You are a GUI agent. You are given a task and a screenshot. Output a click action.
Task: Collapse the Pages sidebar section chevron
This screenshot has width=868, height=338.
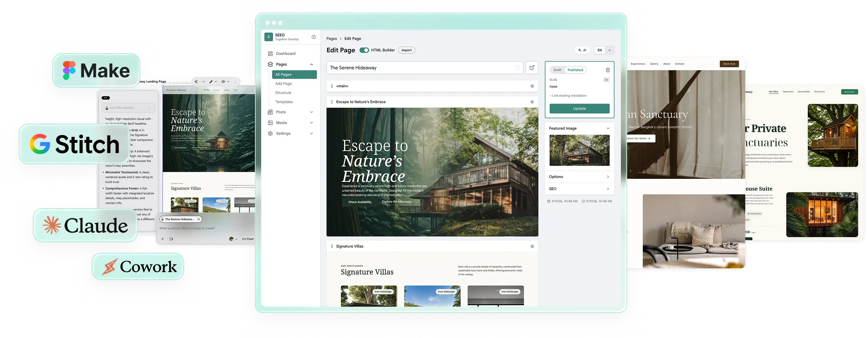[312, 65]
